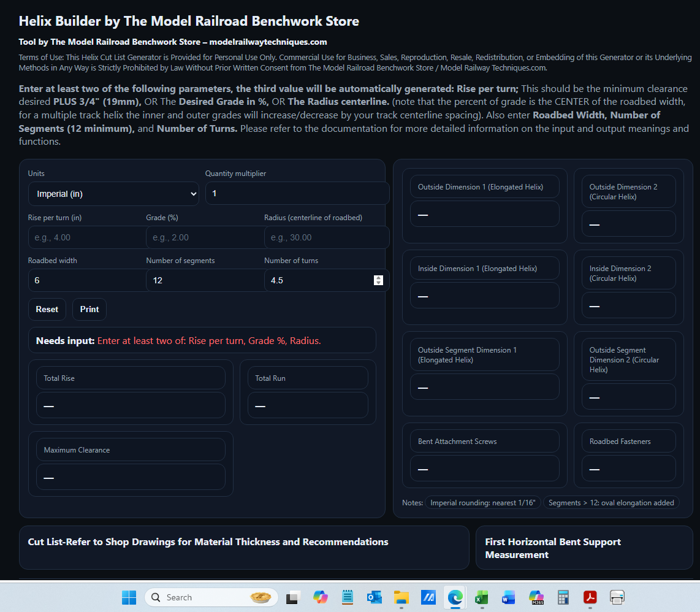Click the Print button
The image size is (700, 612).
pyautogui.click(x=89, y=309)
